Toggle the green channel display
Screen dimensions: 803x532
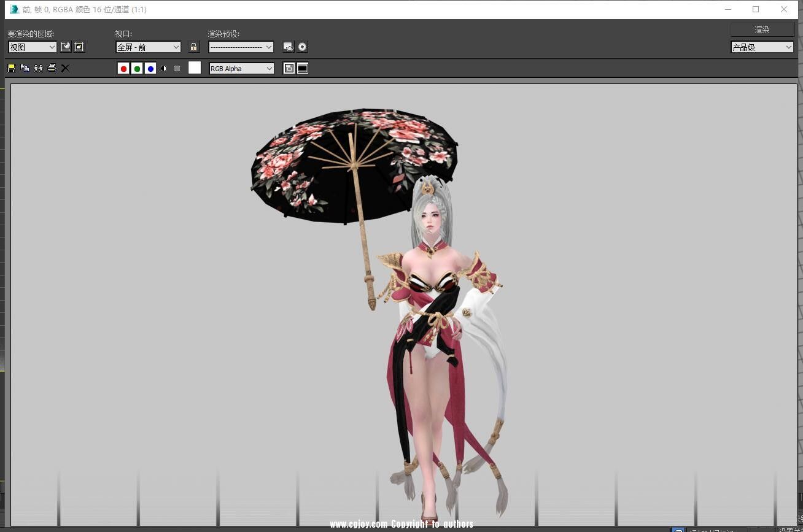click(137, 68)
